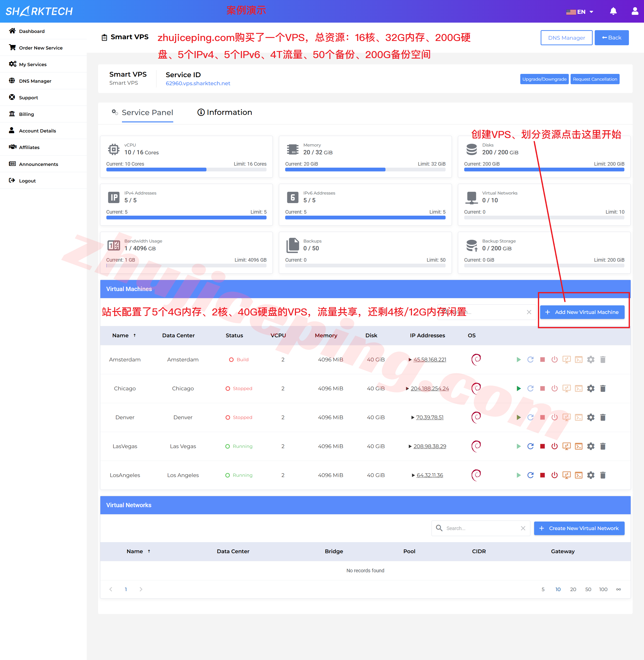The width and height of the screenshot is (644, 660).
Task: Open the DNS Manager button
Action: click(566, 37)
